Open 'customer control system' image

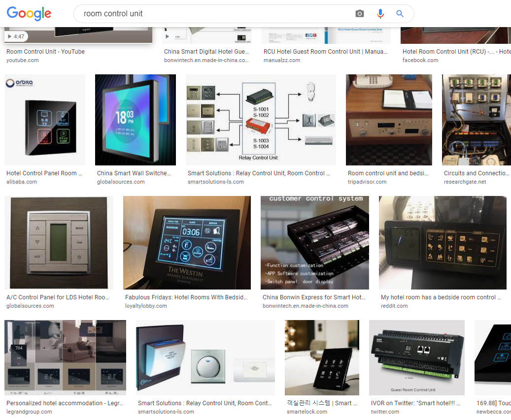315,243
